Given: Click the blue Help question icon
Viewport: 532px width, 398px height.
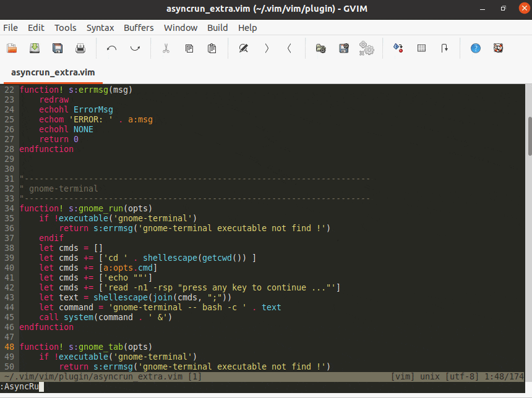Looking at the screenshot, I should coord(475,48).
